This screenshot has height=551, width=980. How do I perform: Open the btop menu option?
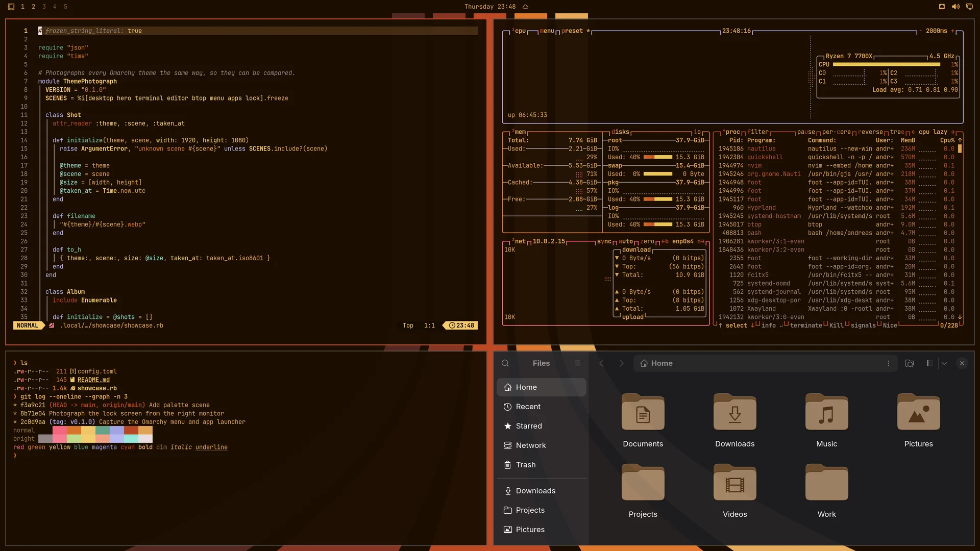[547, 31]
